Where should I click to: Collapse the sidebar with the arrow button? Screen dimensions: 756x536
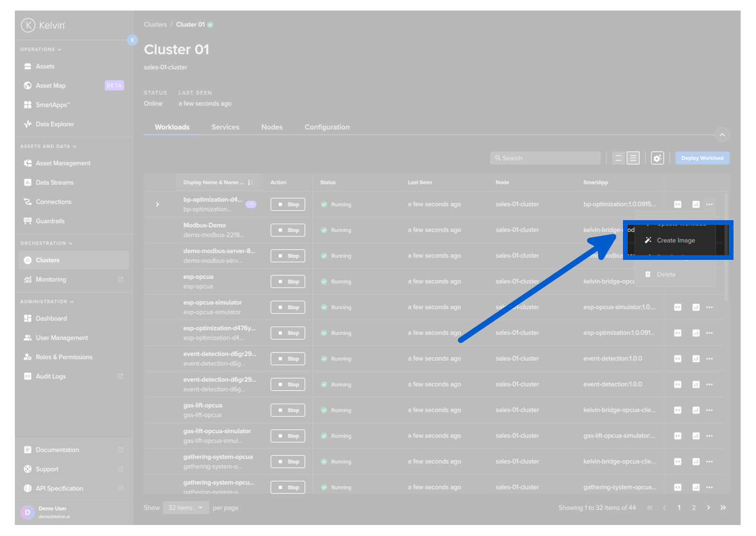point(133,40)
